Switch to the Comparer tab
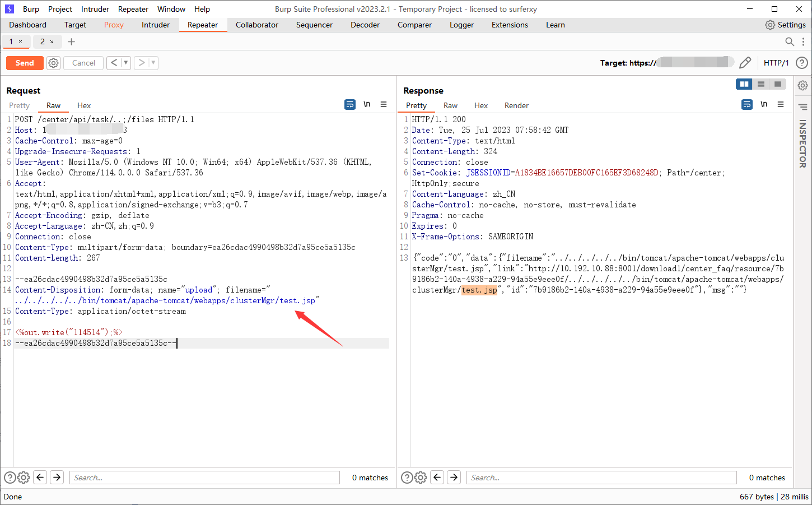 point(414,25)
